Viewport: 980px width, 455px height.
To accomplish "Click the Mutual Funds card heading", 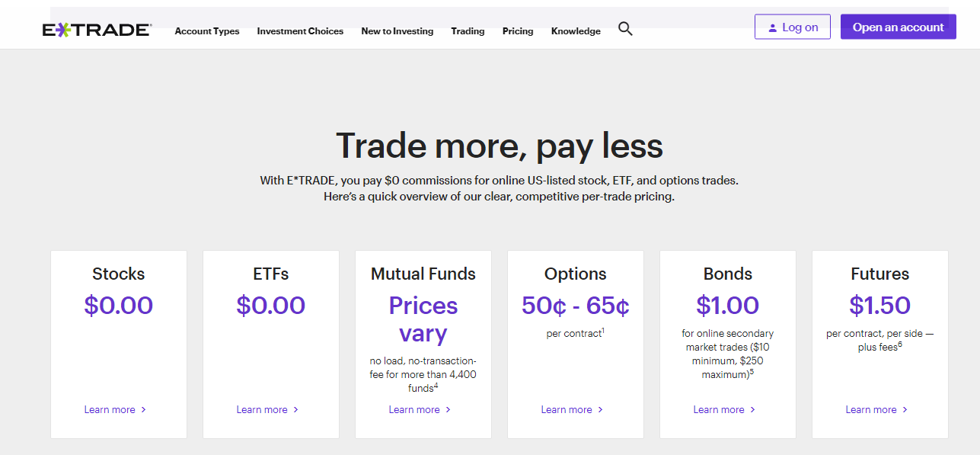I will click(x=423, y=274).
